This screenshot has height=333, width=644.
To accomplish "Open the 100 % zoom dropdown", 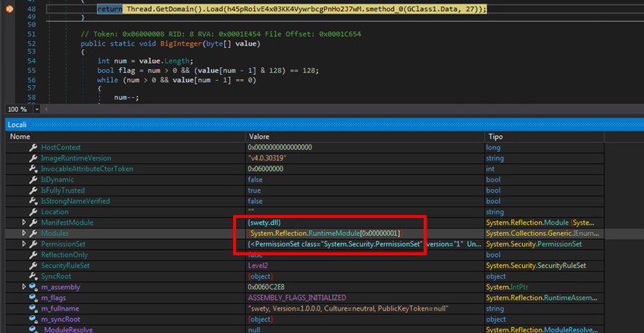I will [37, 109].
